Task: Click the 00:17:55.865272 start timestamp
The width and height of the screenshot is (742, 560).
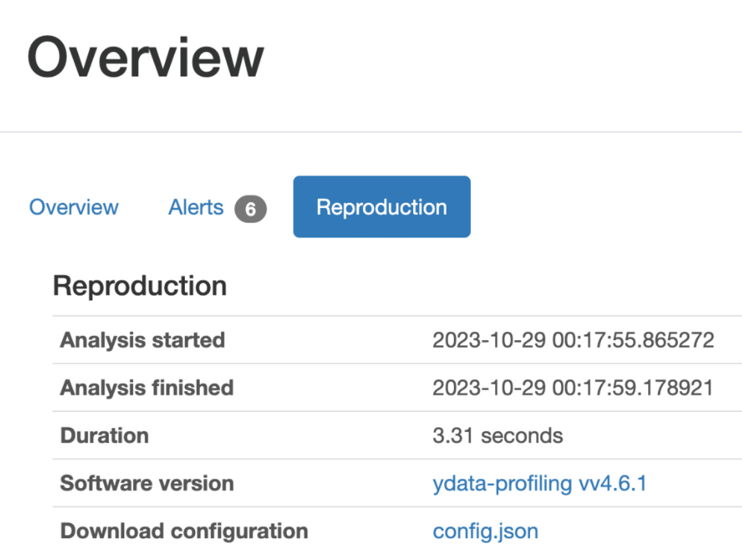Action: point(633,340)
